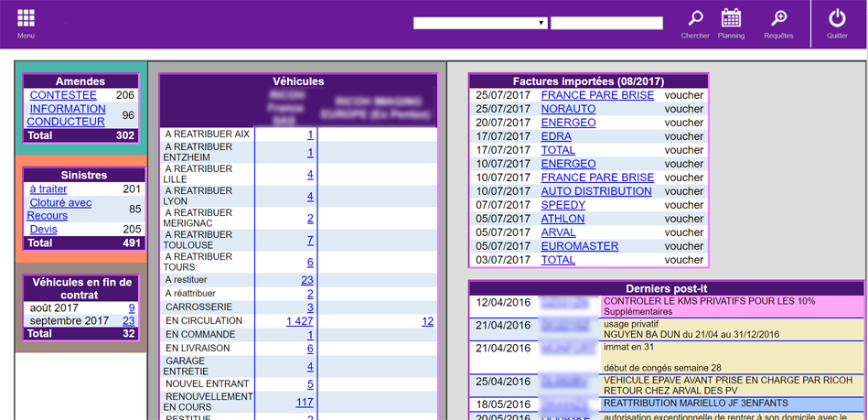Open 'Cloturé avec Recours' link
Viewport: 868px width, 420px height.
(x=59, y=210)
